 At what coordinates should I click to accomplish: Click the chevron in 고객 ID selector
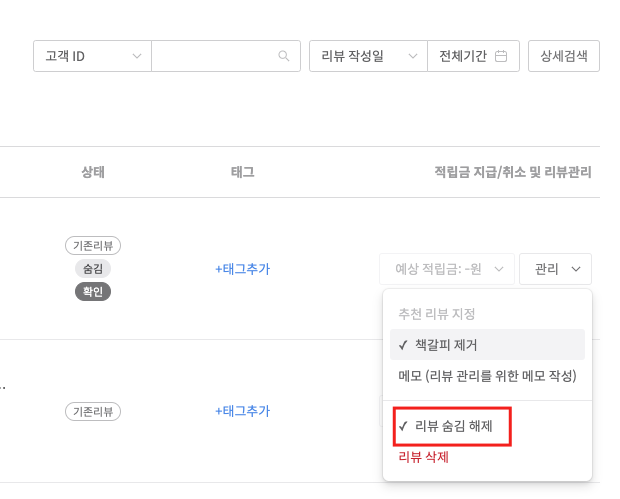point(137,56)
